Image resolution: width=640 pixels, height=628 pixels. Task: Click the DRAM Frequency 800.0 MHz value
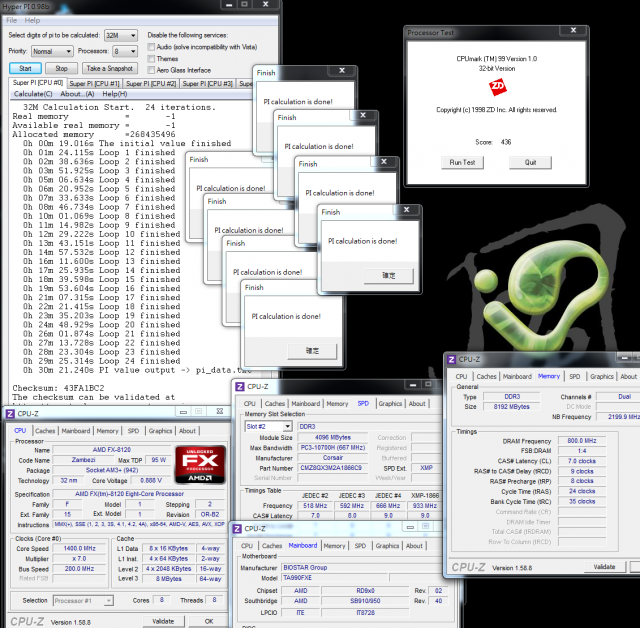click(582, 441)
